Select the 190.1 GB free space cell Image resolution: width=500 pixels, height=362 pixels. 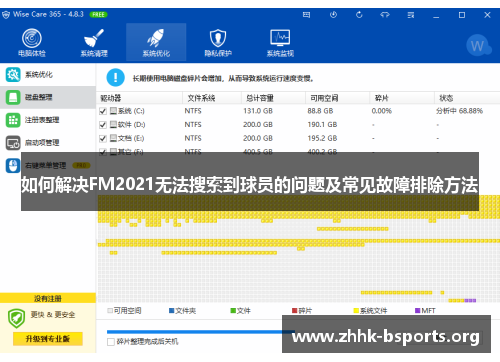pos(322,125)
